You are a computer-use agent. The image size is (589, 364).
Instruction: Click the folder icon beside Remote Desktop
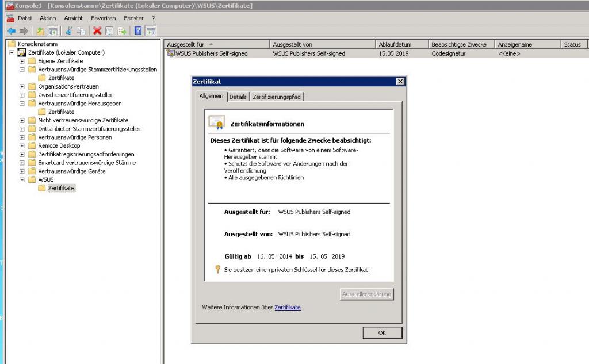coord(32,145)
